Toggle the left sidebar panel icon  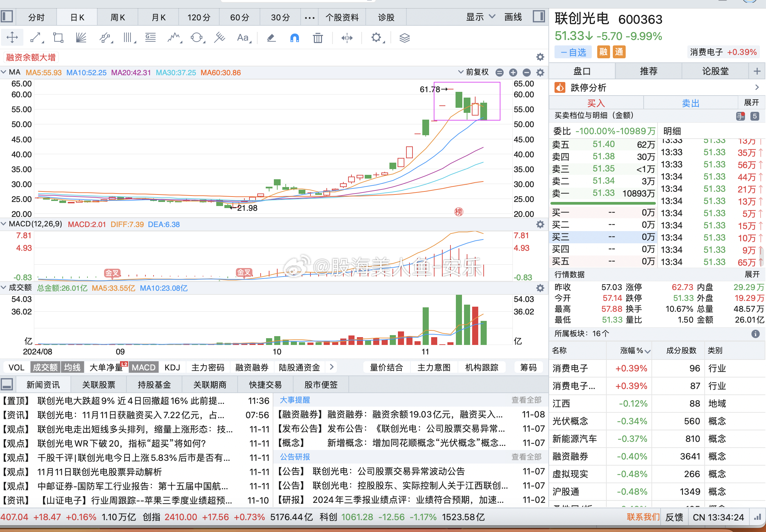[x=7, y=17]
